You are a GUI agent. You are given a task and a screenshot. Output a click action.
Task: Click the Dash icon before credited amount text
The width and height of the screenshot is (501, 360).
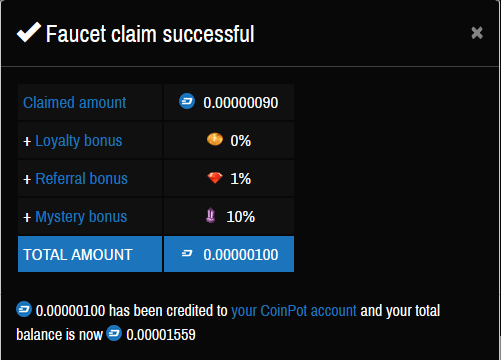pos(24,309)
